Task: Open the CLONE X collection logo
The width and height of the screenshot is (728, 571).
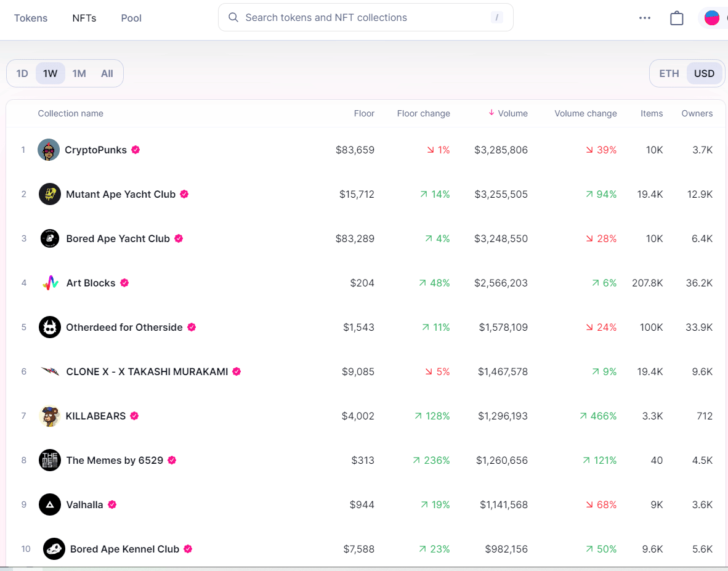Action: coord(50,371)
